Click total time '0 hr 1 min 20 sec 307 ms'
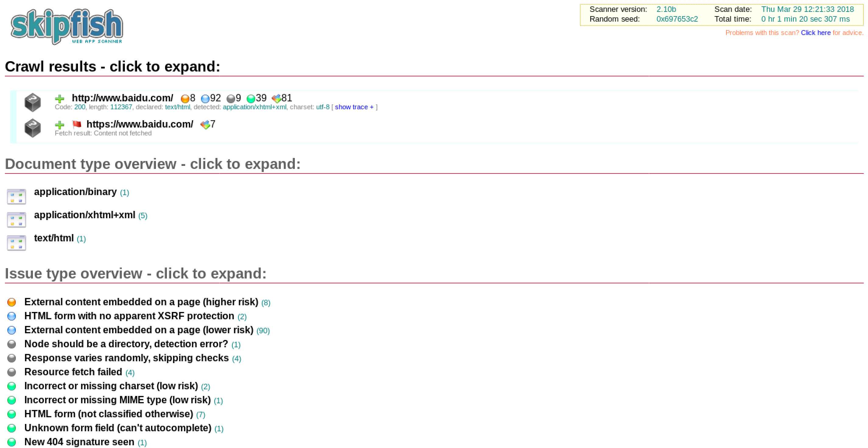 806,19
